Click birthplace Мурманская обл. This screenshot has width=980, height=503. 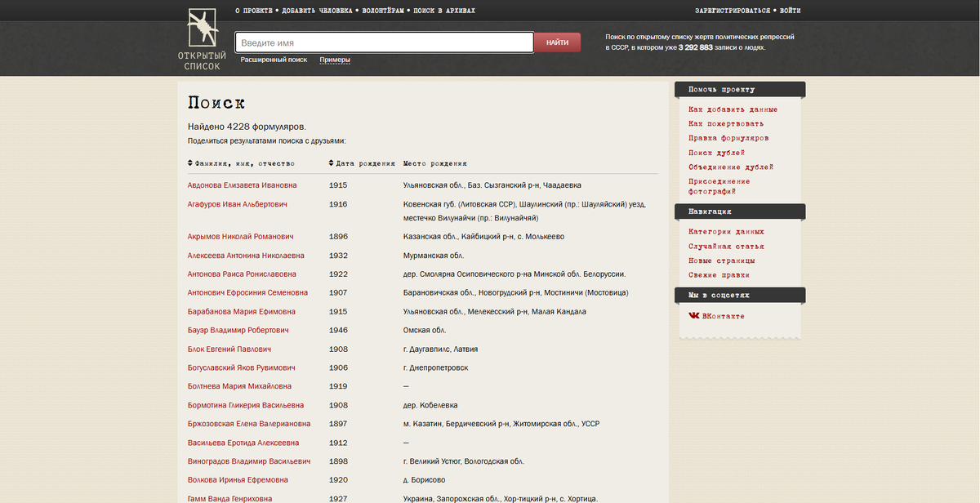[x=434, y=256]
